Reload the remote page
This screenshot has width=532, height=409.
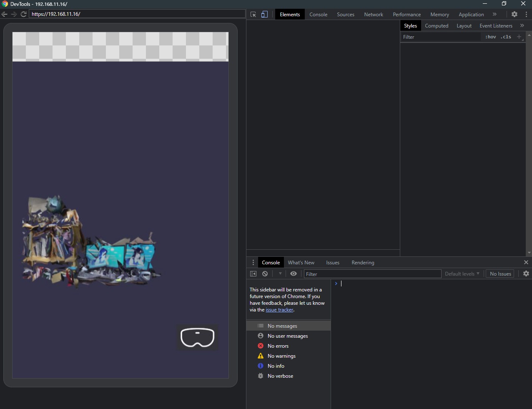point(23,14)
